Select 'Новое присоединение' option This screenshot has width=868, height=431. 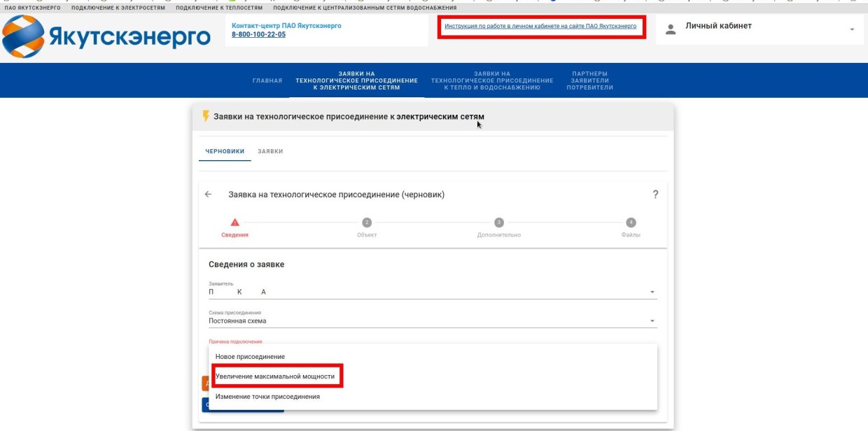(250, 357)
